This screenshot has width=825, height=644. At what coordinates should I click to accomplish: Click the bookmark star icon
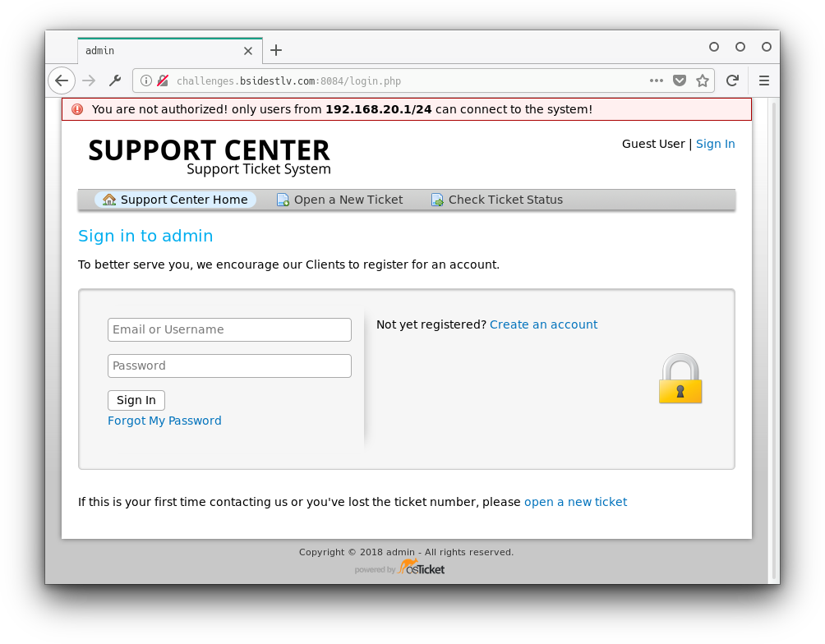pos(703,80)
